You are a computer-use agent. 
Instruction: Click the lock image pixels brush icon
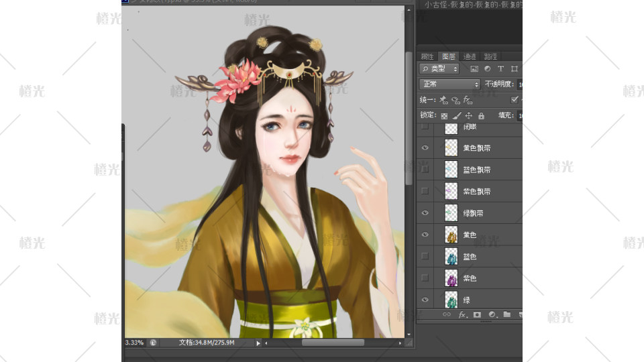[456, 116]
